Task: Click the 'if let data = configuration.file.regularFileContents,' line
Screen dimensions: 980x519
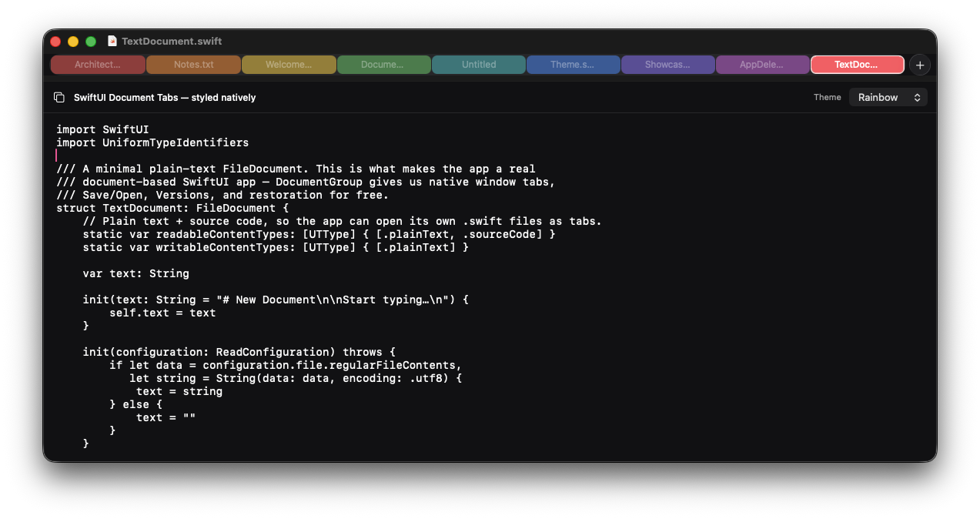Action: [x=286, y=365]
